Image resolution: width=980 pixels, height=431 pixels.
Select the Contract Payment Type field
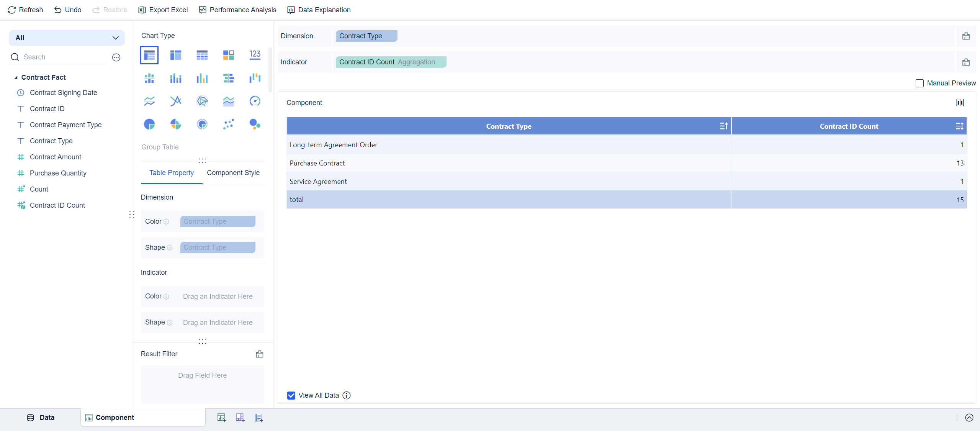pyautogui.click(x=65, y=125)
